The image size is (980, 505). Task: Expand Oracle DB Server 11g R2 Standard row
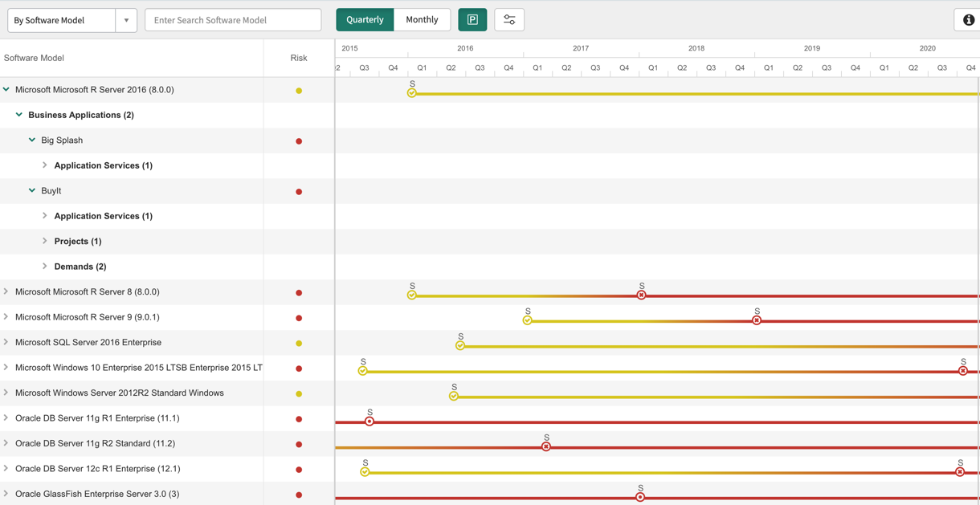[6, 443]
